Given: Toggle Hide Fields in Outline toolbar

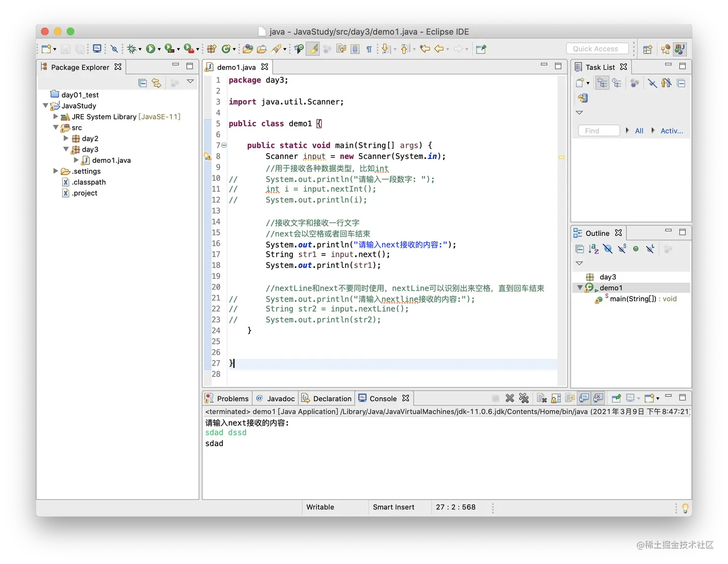Looking at the screenshot, I should coord(608,249).
